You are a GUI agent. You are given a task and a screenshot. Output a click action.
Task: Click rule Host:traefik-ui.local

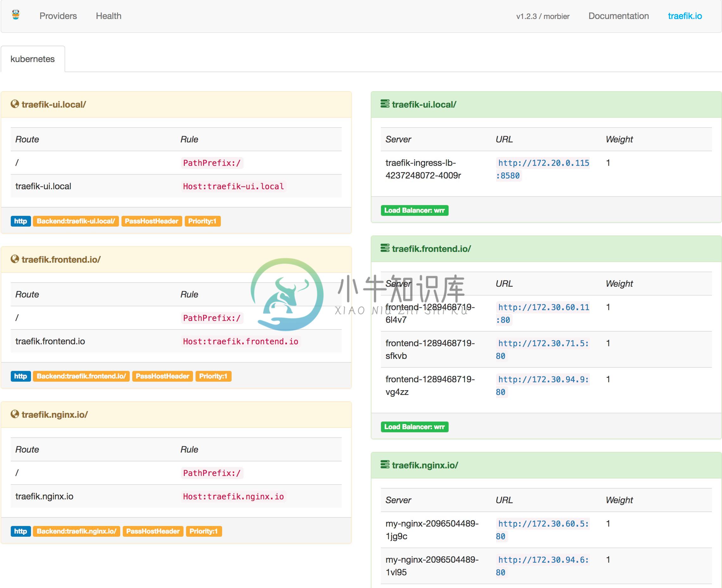tap(234, 186)
